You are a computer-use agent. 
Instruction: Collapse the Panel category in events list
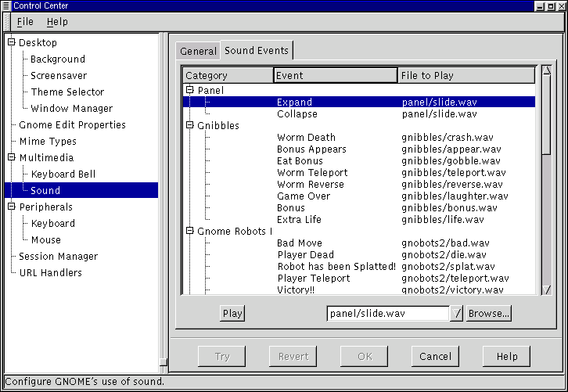click(x=189, y=90)
